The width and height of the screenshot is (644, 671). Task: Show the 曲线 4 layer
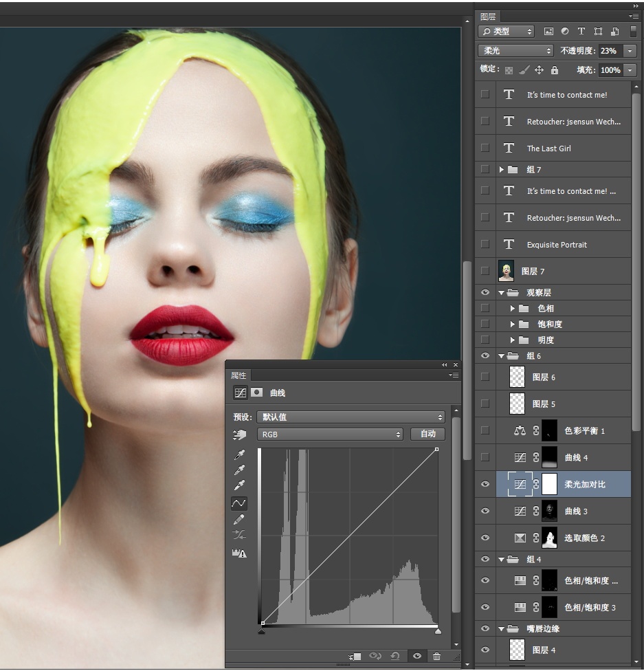pos(485,457)
